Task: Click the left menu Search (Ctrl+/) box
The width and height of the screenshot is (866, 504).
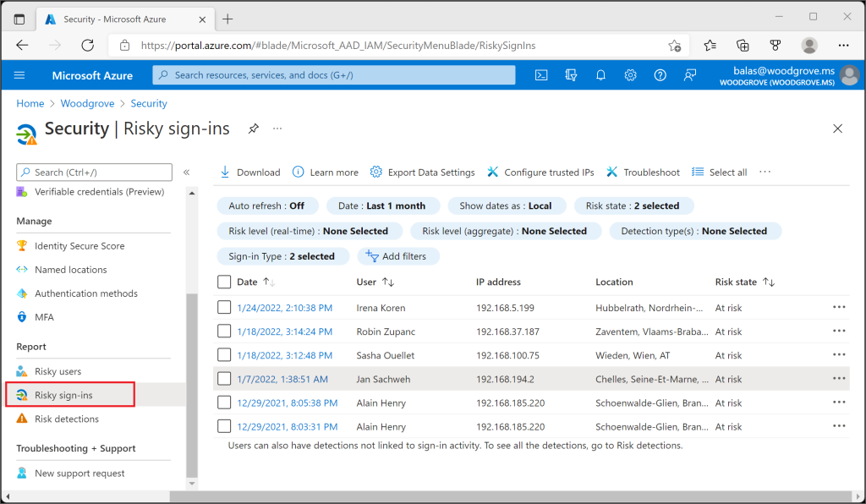Action: pyautogui.click(x=95, y=173)
